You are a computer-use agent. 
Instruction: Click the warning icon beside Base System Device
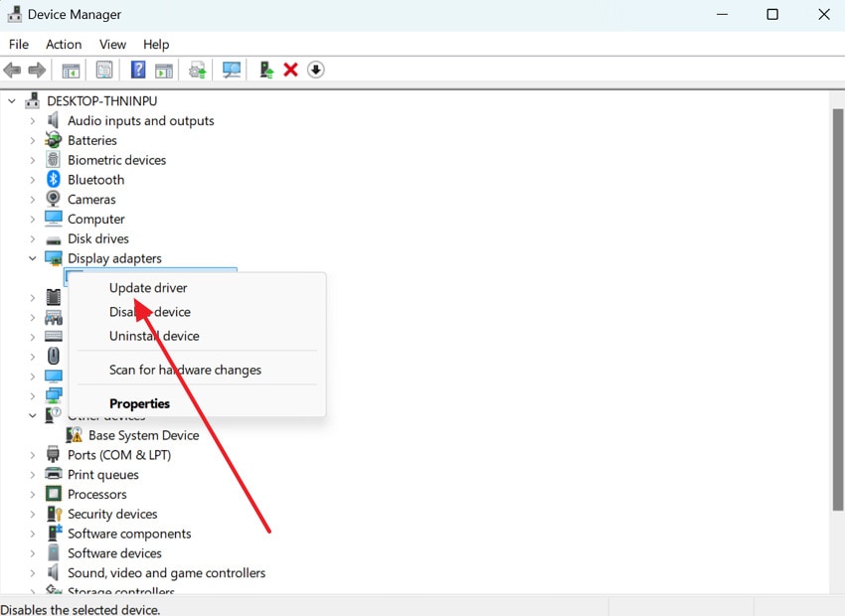(x=74, y=434)
